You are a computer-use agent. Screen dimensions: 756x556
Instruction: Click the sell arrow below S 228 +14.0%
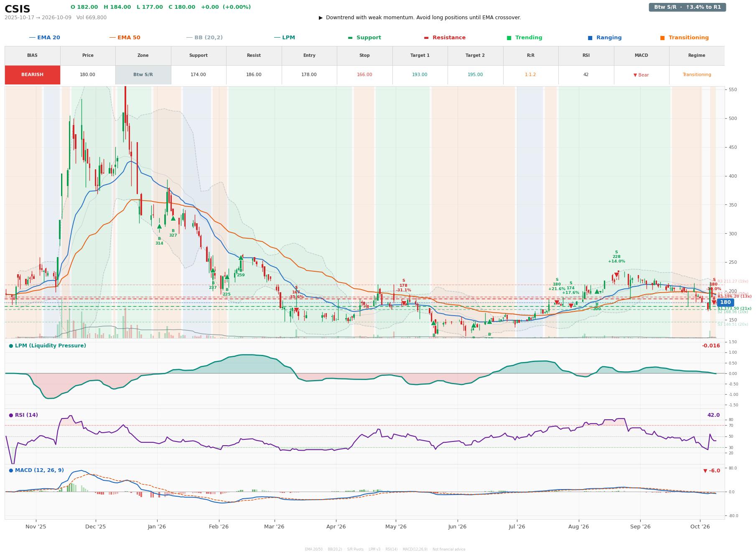tap(616, 275)
